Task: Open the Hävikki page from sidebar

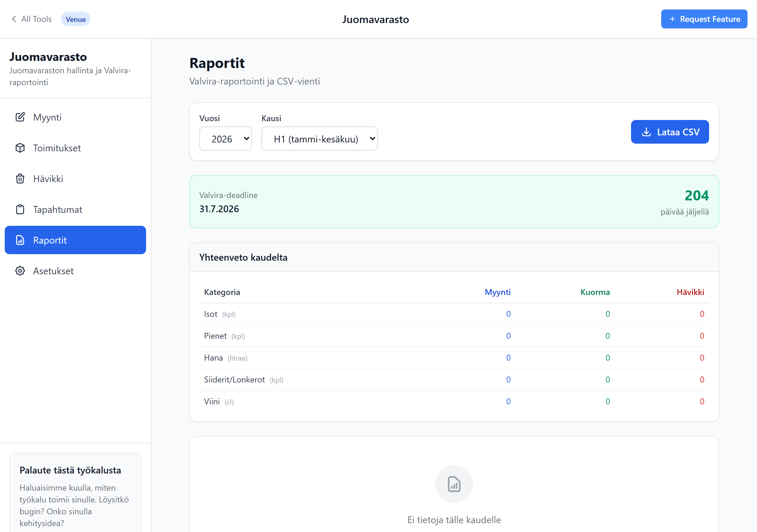Action: pyautogui.click(x=48, y=179)
